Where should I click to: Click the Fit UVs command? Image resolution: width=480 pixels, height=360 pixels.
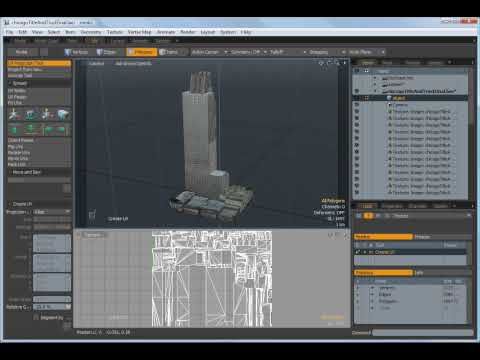[39, 103]
